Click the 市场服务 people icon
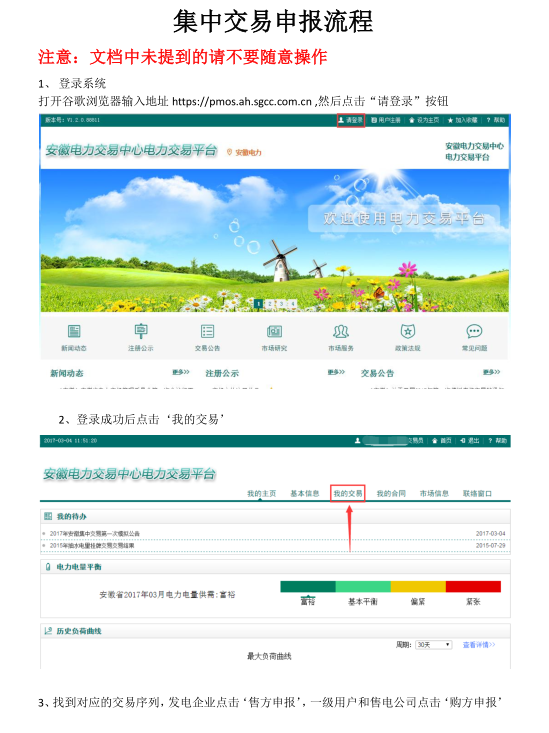The height and width of the screenshot is (733, 549). 341,331
